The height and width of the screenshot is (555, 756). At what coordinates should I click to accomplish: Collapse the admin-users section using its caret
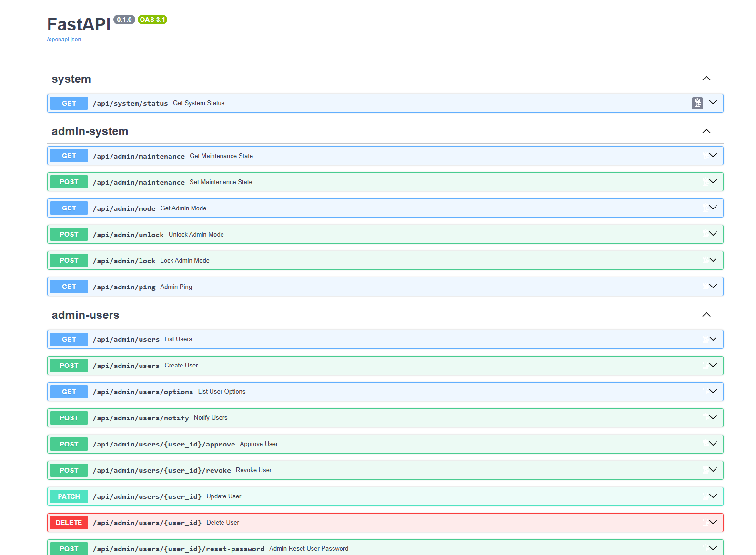pos(706,315)
